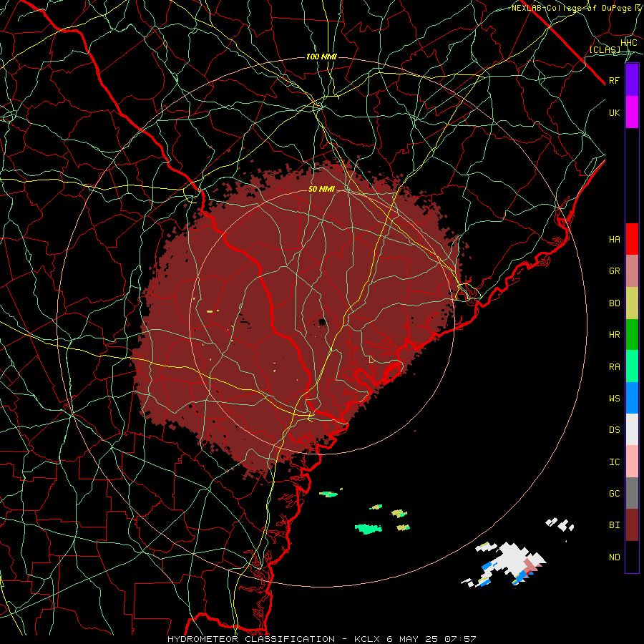
Task: Select the GR legend label
Action: click(614, 271)
